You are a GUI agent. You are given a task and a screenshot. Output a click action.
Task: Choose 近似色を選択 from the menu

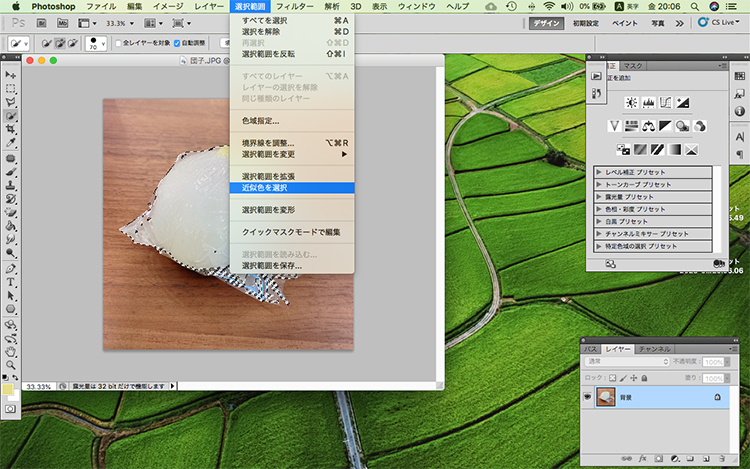[x=292, y=188]
